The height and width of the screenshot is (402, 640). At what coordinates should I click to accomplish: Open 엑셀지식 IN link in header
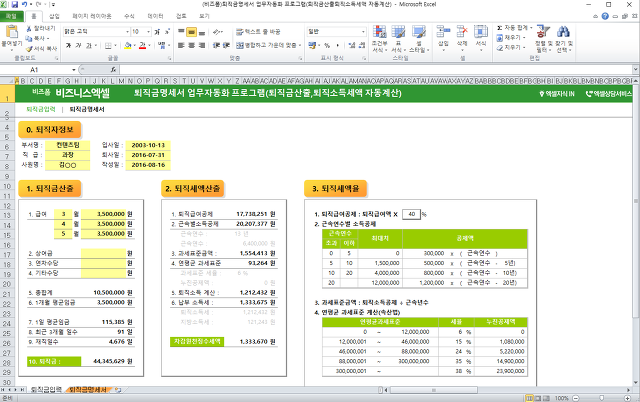(x=557, y=94)
